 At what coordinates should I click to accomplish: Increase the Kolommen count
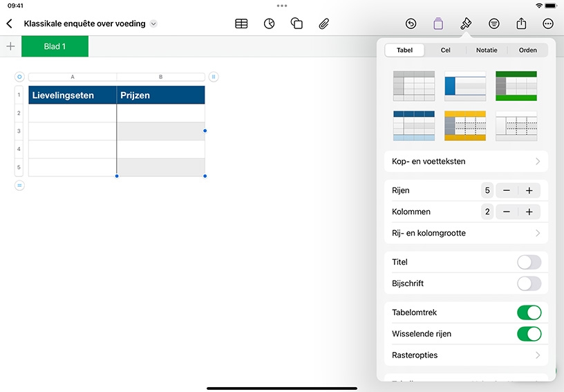click(x=529, y=212)
